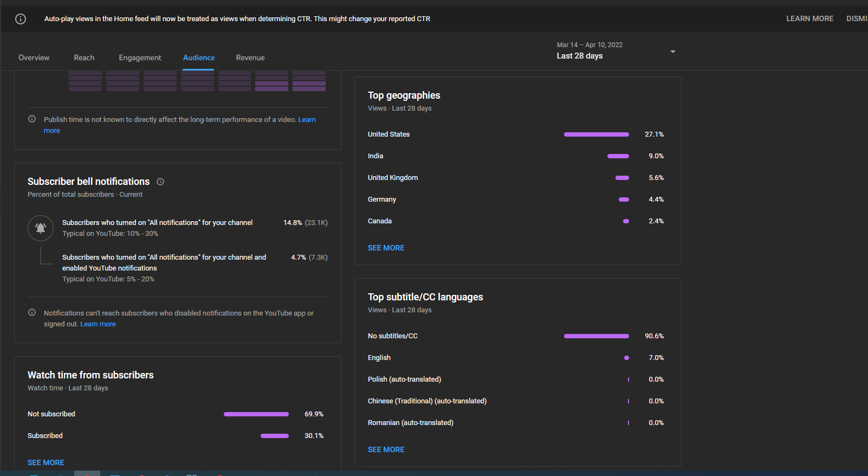
Task: Click the info icon in the CTR banner
Action: tap(21, 19)
